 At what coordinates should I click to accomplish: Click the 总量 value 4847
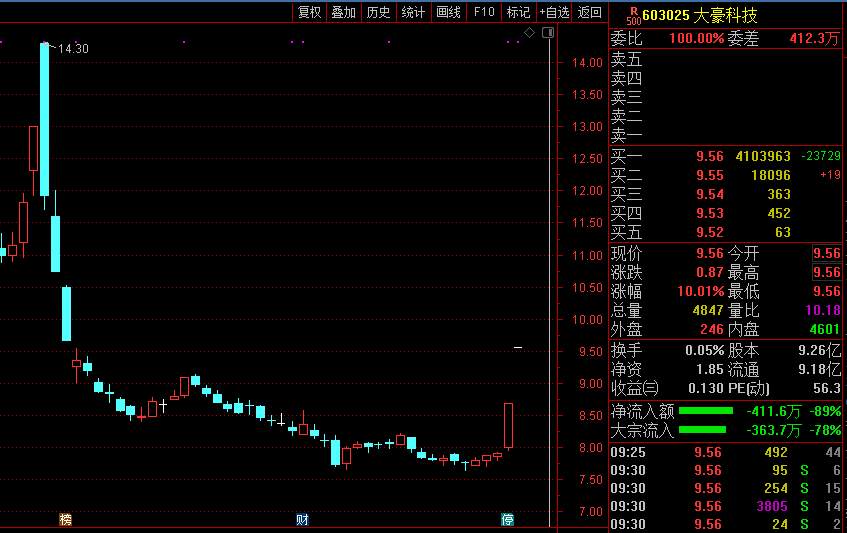tap(708, 311)
